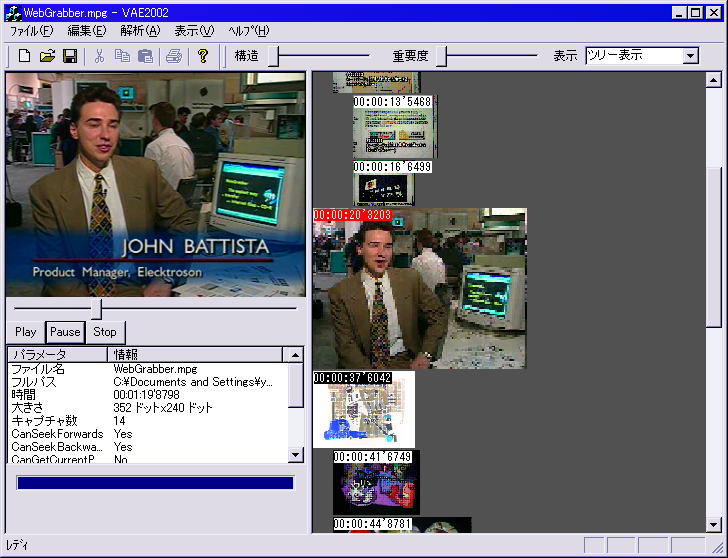Viewport: 728px width, 558px height.
Task: Click the New document toolbar icon
Action: (x=24, y=56)
